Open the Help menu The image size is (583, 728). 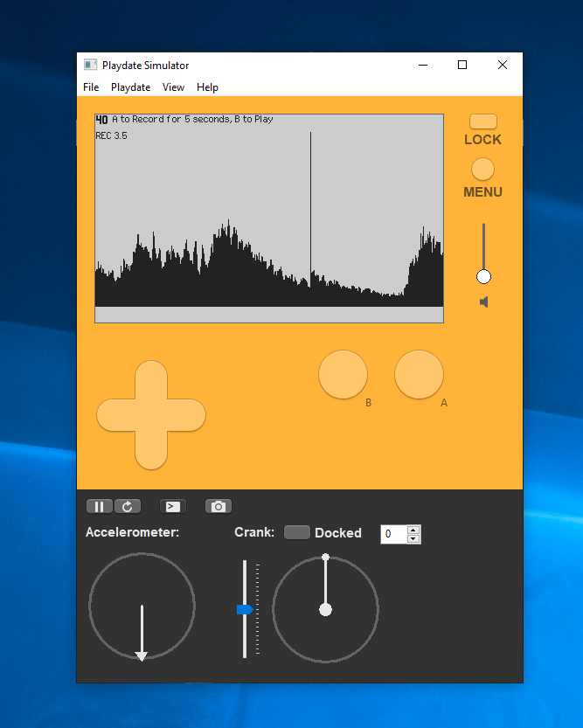207,87
